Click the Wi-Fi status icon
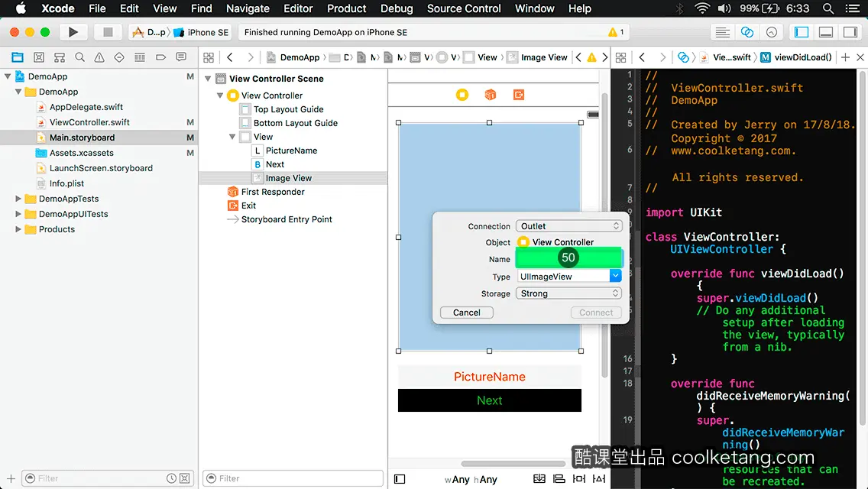 coord(702,8)
